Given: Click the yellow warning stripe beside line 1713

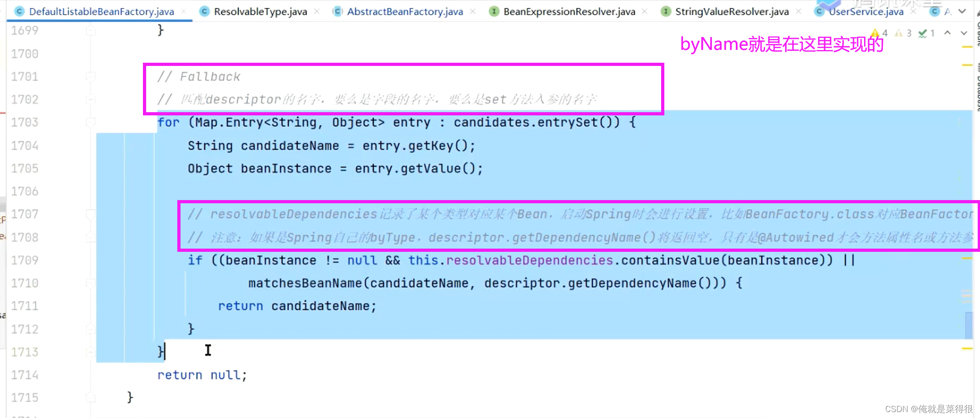Looking at the screenshot, I should (967, 348).
